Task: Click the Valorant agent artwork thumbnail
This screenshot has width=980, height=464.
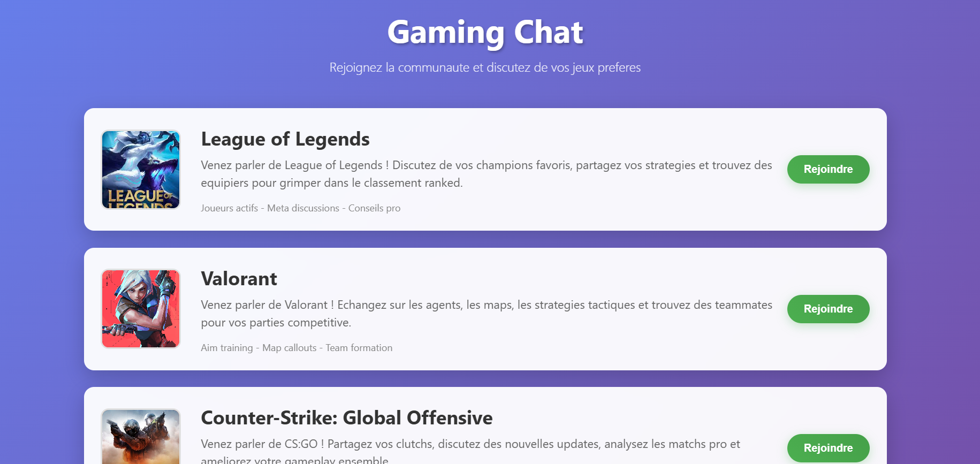Action: coord(141,309)
